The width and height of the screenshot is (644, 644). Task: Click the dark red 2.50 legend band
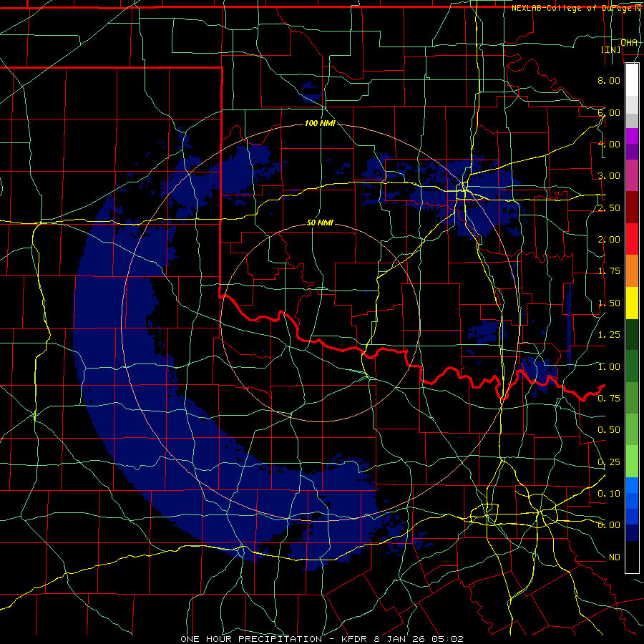click(632, 208)
